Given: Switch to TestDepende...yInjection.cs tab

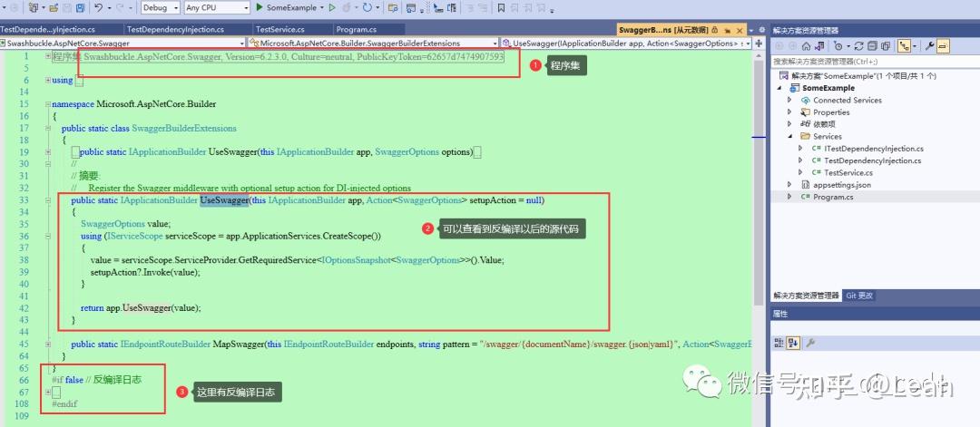Looking at the screenshot, I should pos(47,29).
